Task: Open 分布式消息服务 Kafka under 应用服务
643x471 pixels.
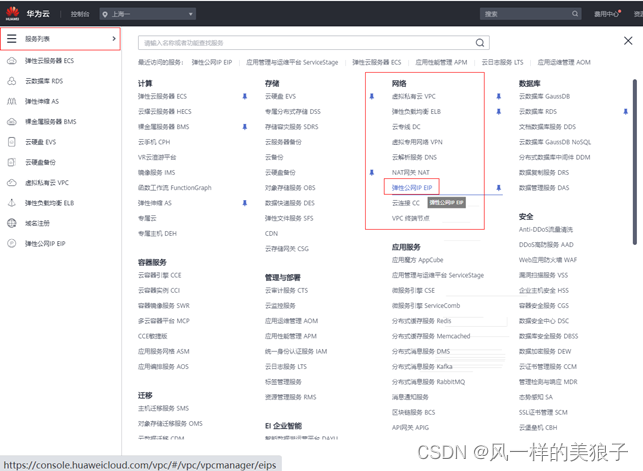Action: point(422,366)
